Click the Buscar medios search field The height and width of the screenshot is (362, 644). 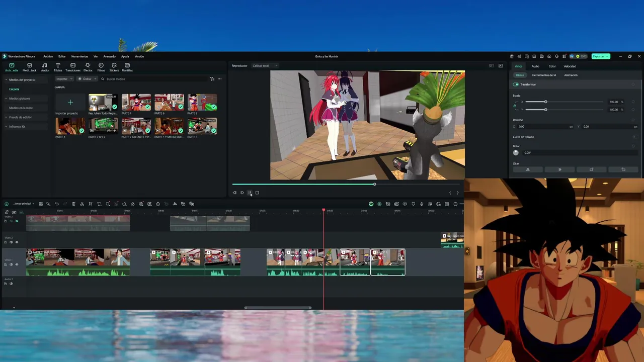[153, 79]
